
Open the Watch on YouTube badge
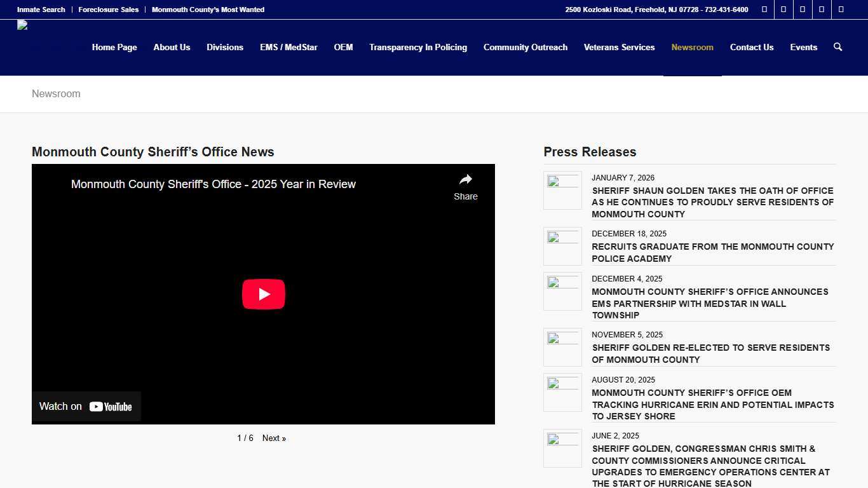(x=86, y=407)
